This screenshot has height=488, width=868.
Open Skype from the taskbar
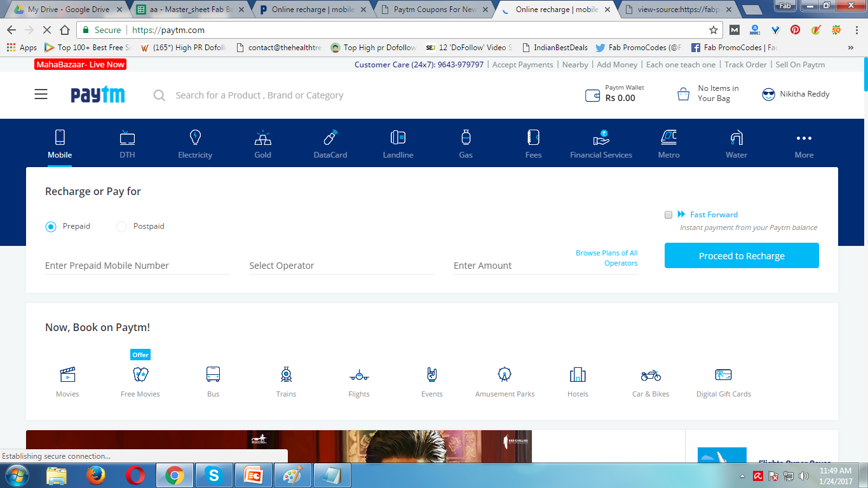pos(213,475)
